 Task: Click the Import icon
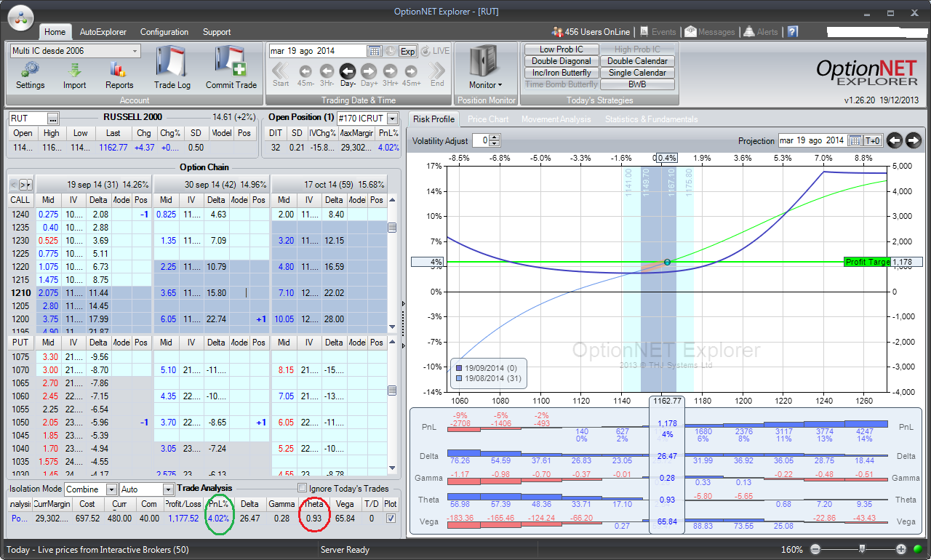74,71
